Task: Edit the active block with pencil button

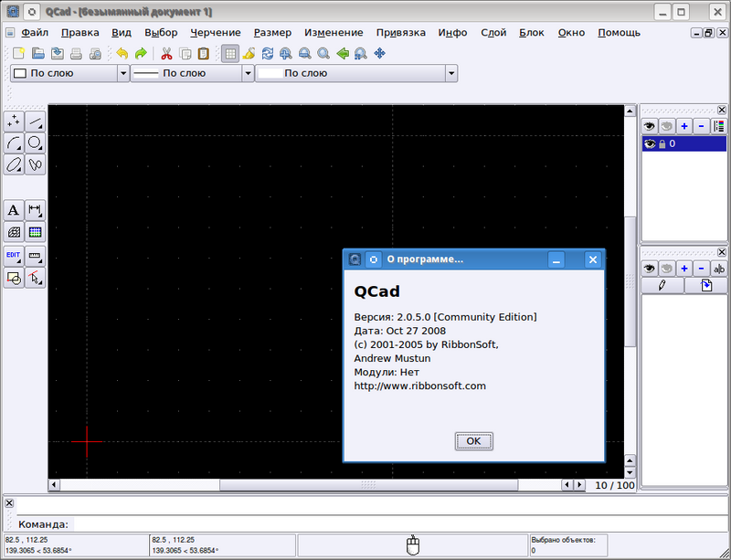Action: (x=662, y=285)
